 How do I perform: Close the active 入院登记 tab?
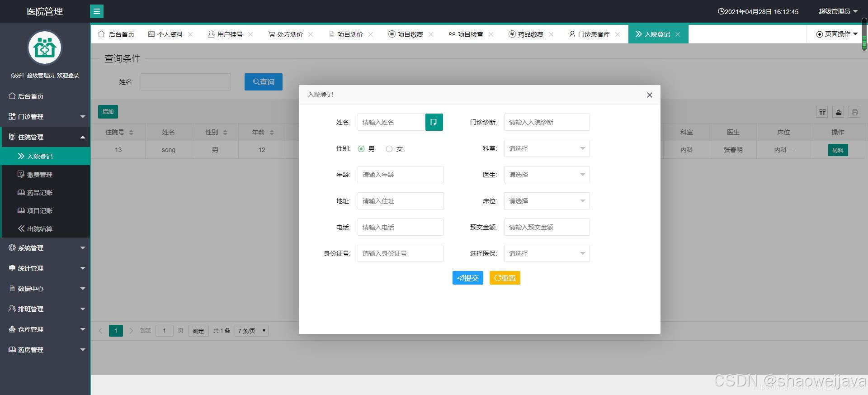[678, 34]
